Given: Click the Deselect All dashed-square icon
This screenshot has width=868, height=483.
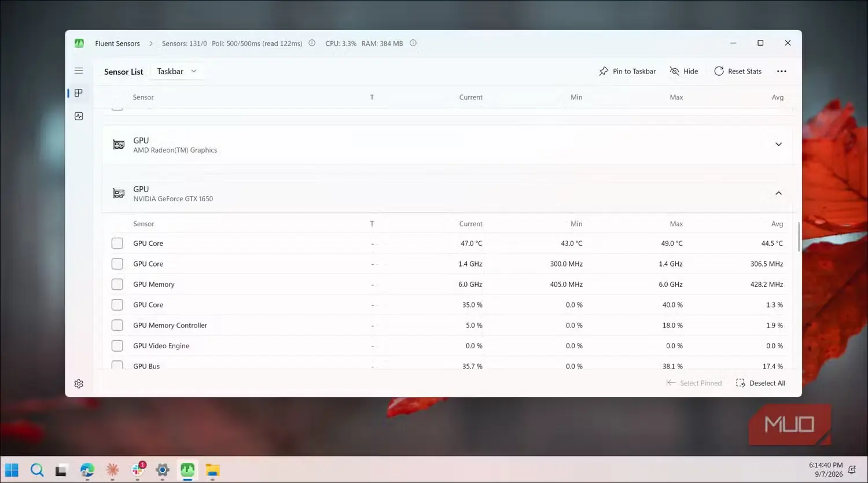Looking at the screenshot, I should 740,383.
